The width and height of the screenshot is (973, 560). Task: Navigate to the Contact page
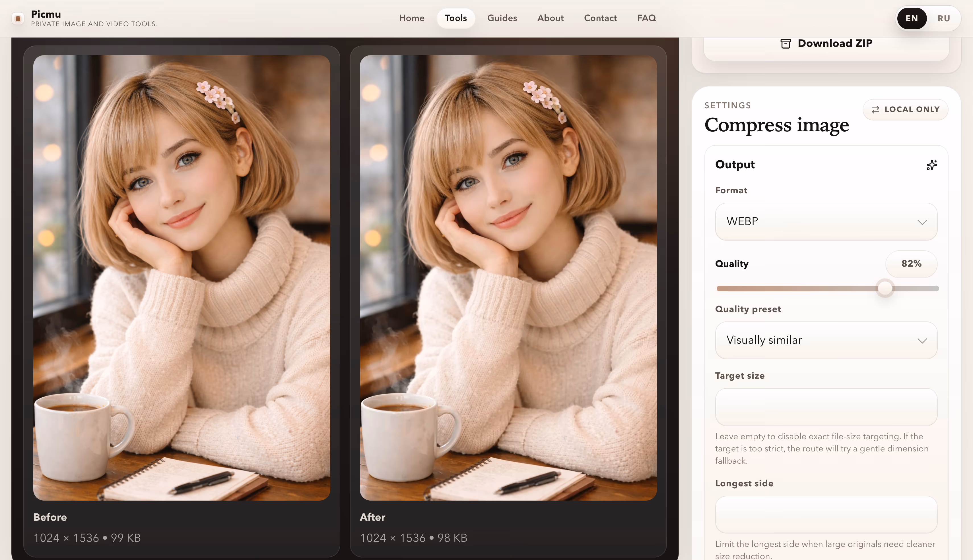(600, 18)
